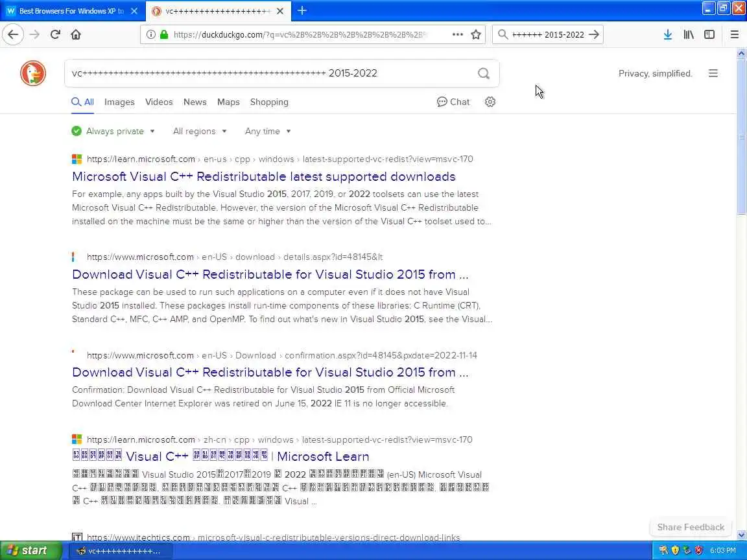Open a new browser tab

click(302, 10)
